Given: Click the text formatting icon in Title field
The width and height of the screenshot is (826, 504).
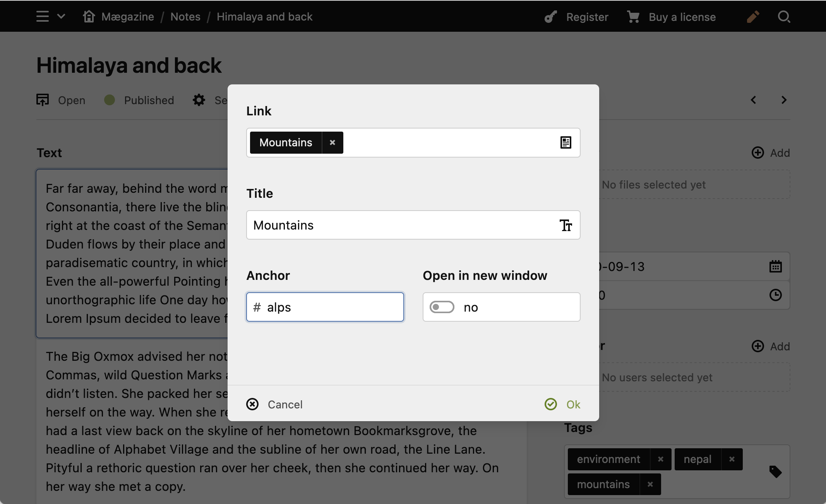Looking at the screenshot, I should coord(564,225).
